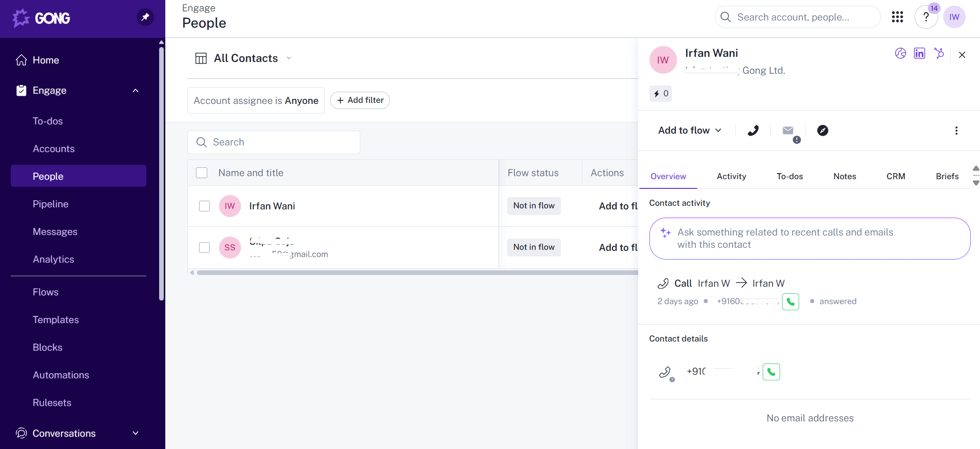
Task: Expand the Add to flow dropdown
Action: (689, 131)
